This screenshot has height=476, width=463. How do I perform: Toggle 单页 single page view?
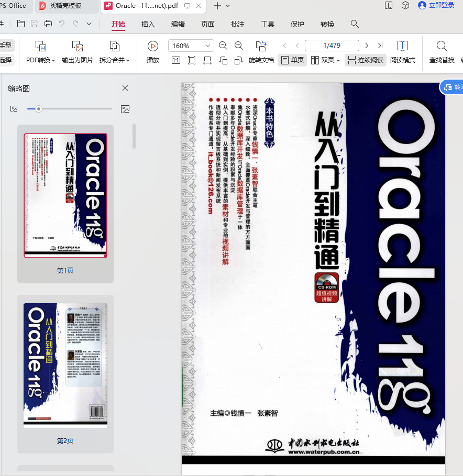(292, 60)
